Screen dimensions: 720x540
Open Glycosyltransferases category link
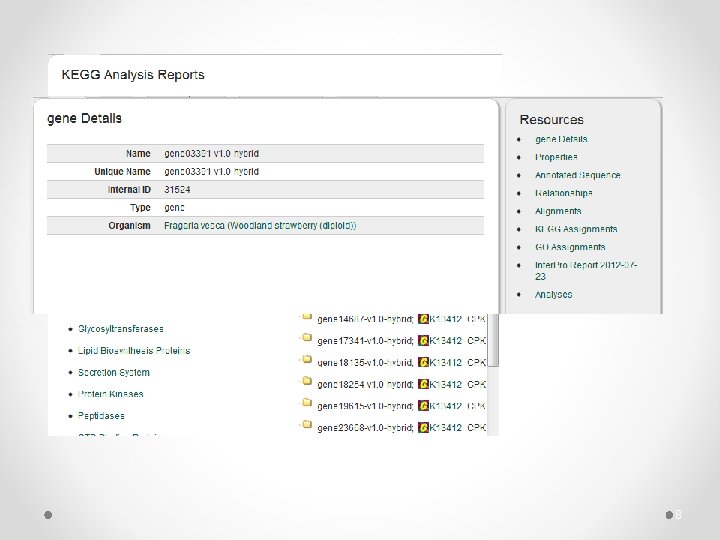point(121,329)
